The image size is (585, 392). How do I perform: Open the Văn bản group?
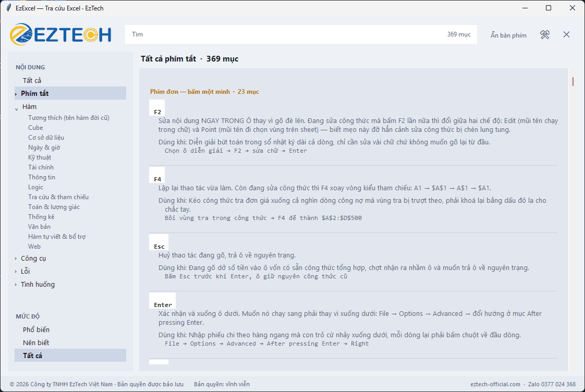point(39,227)
